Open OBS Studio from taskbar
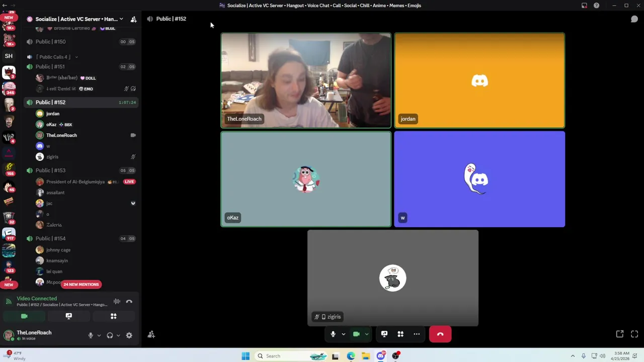644x362 pixels. point(396,356)
